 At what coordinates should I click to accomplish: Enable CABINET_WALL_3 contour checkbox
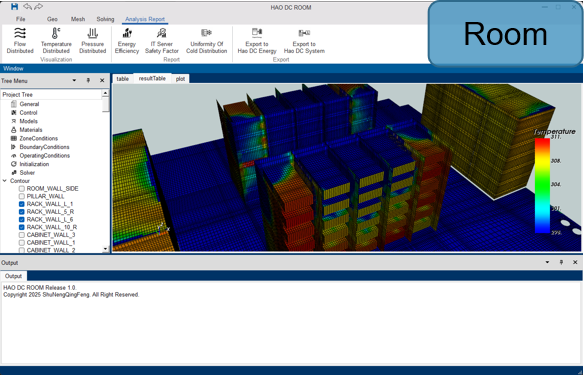tap(22, 235)
